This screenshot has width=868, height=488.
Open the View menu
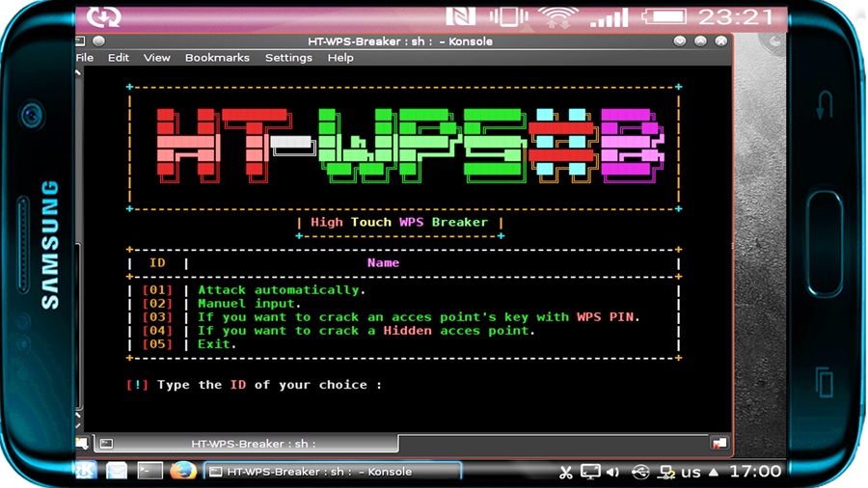pyautogui.click(x=156, y=58)
